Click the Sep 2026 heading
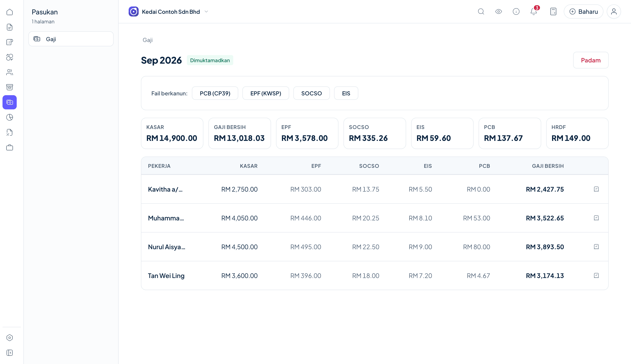This screenshot has width=631, height=364. (x=161, y=60)
